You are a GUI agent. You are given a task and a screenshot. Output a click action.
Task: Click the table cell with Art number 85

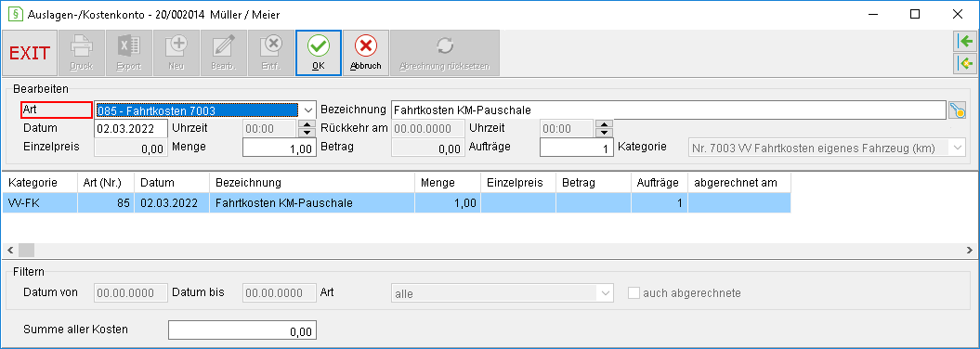[106, 203]
